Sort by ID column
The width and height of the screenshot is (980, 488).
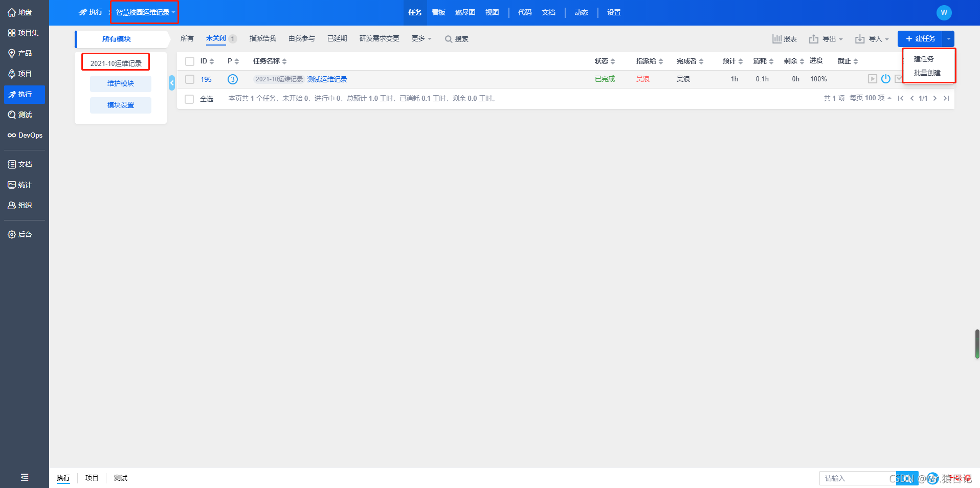pyautogui.click(x=207, y=61)
